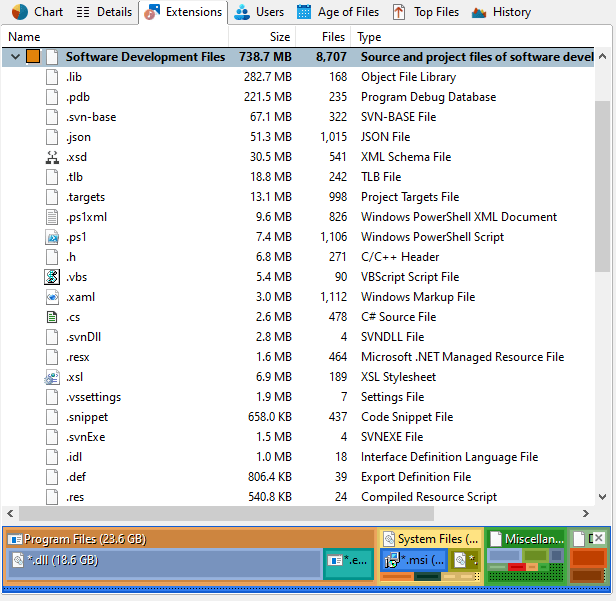Open the Details tab
This screenshot has height=601, width=616.
(x=104, y=12)
